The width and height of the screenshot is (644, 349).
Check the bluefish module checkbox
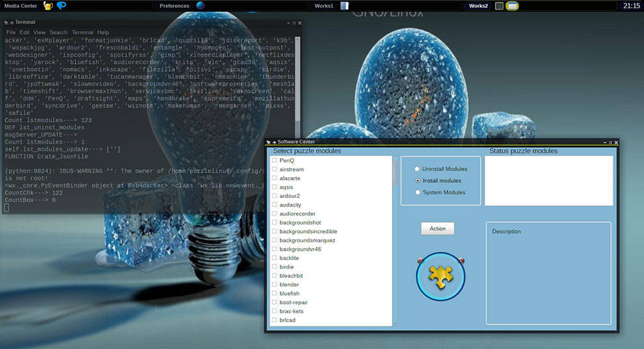275,293
